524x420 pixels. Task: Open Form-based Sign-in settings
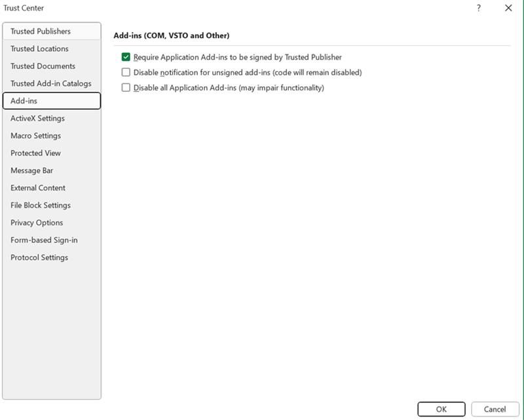point(52,240)
